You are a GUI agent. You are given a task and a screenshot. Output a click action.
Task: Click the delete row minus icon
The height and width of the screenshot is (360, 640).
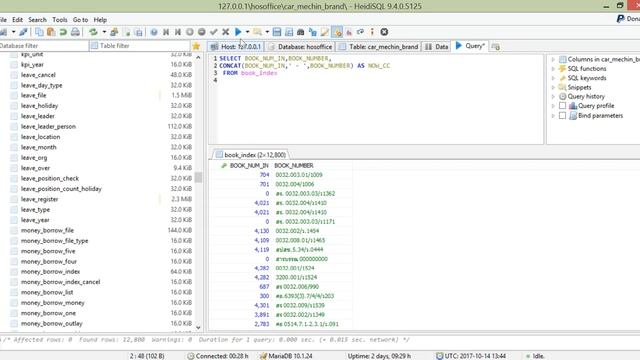202,32
